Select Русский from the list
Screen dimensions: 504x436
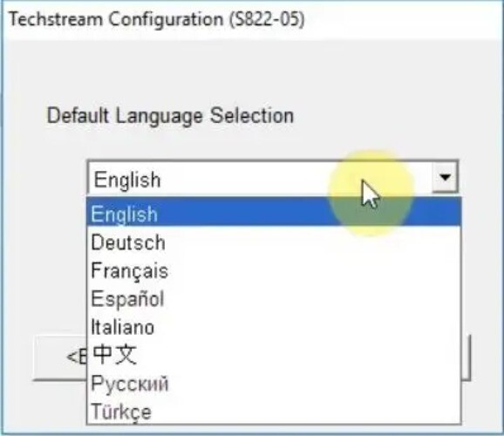pos(274,384)
